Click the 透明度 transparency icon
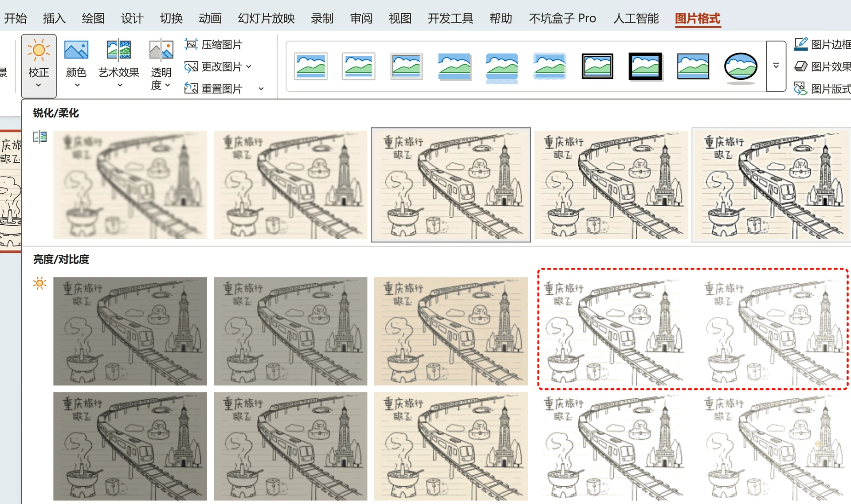Image resolution: width=851 pixels, height=504 pixels. point(161,51)
